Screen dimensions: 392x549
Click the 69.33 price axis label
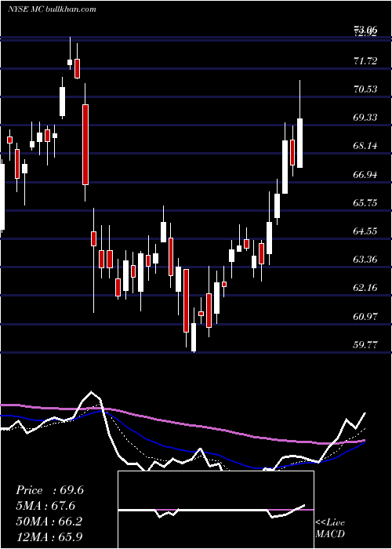pyautogui.click(x=365, y=118)
